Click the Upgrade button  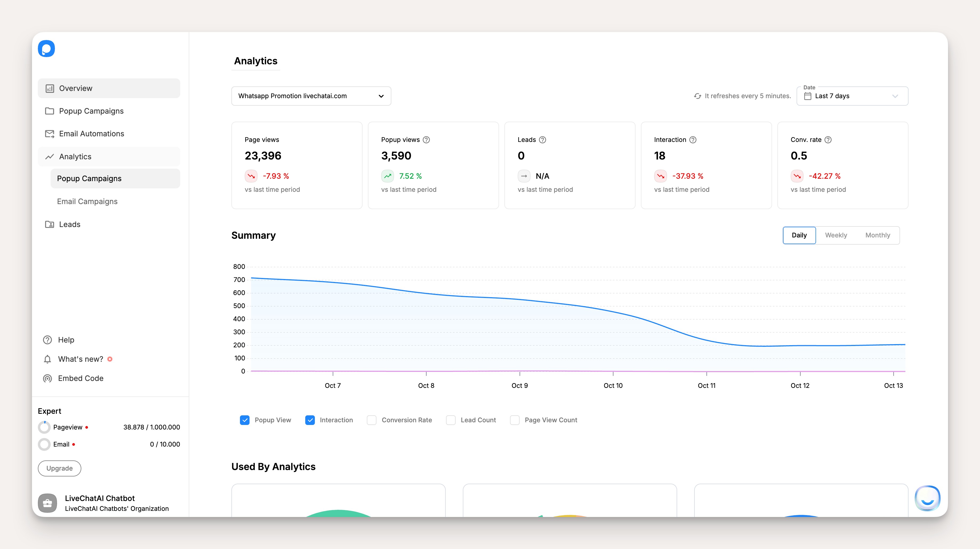[59, 468]
